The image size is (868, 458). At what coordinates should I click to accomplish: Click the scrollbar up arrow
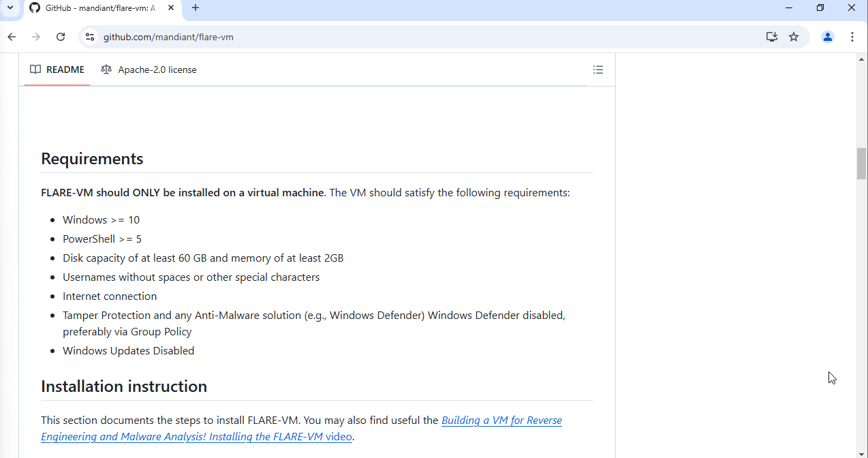[x=861, y=59]
